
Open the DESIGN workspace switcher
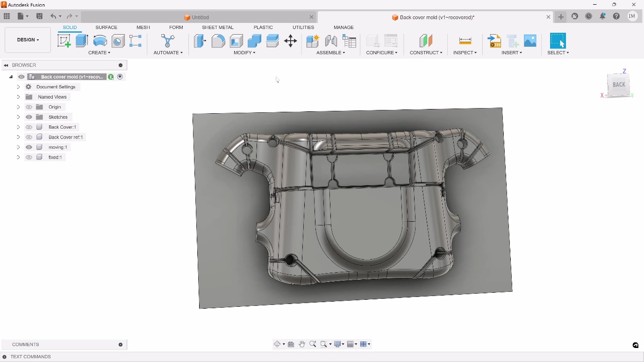coord(27,40)
